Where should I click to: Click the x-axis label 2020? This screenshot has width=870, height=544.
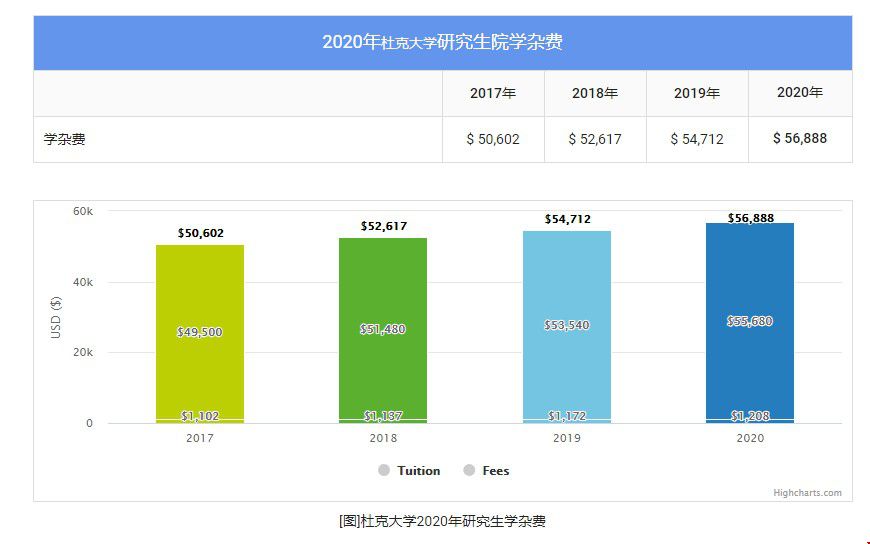[750, 438]
